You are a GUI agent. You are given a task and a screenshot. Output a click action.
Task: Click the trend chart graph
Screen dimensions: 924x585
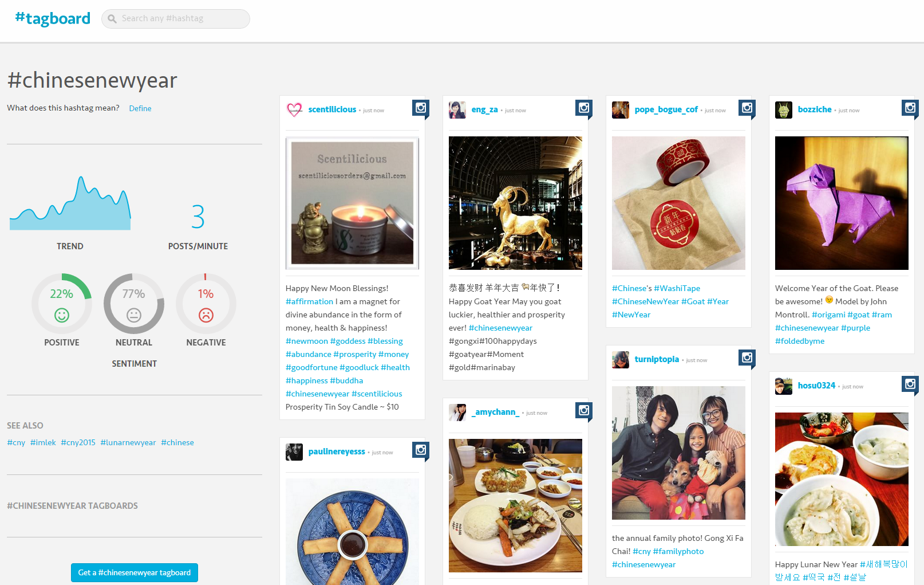[70, 205]
